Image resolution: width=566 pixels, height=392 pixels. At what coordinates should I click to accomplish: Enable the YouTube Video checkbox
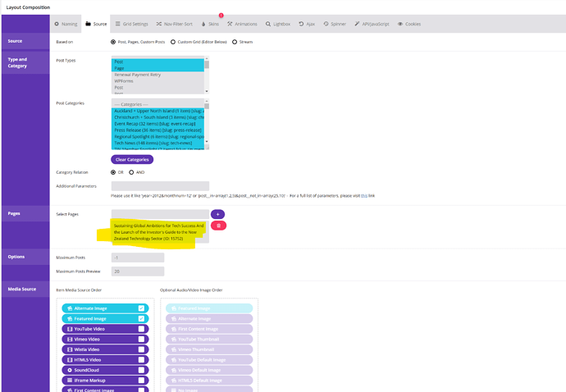(141, 329)
